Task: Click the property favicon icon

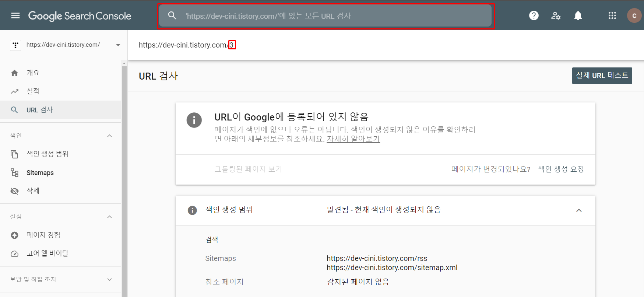Action: click(x=15, y=45)
